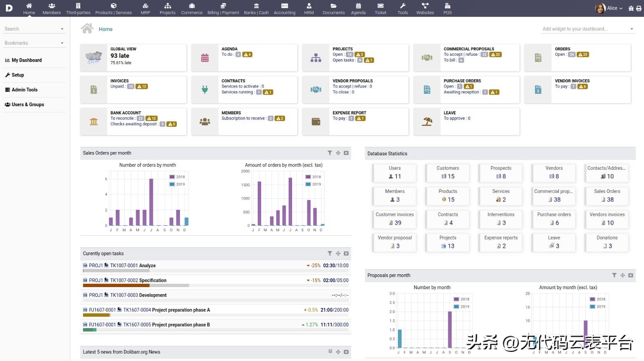
Task: Close the Latest 5 news widget
Action: tap(346, 352)
